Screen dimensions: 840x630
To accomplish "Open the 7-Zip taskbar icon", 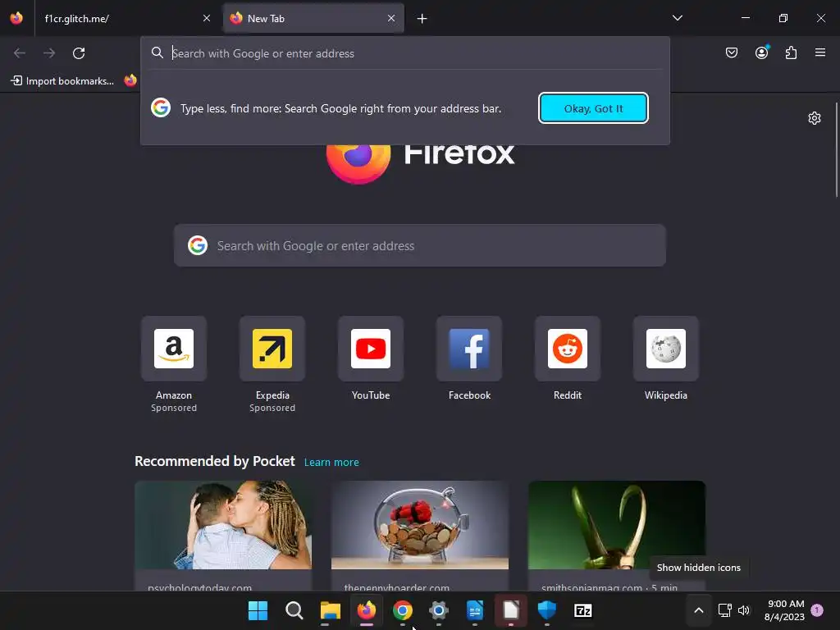I will [583, 610].
